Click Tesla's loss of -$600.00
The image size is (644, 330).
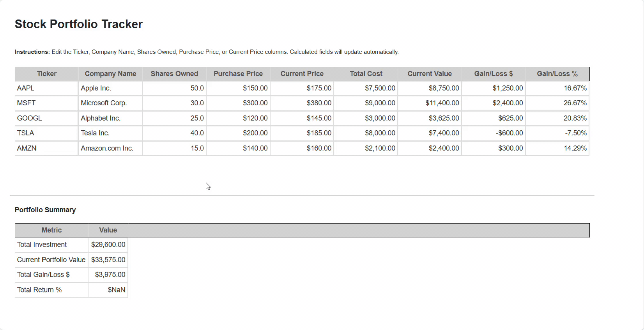[x=494, y=133]
